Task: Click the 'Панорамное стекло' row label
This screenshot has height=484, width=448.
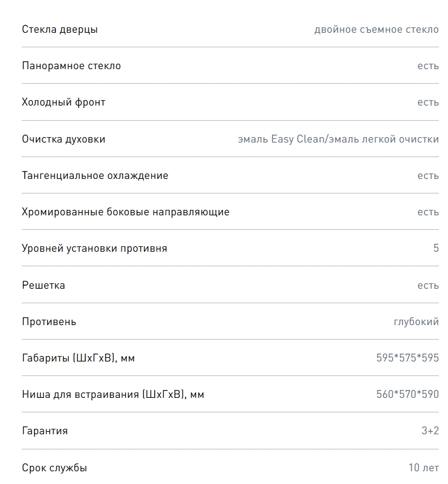Action: 72,66
